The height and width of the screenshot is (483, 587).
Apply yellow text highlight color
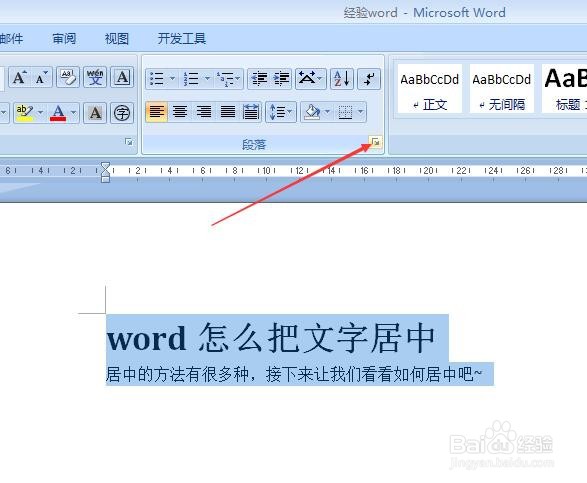[x=24, y=113]
